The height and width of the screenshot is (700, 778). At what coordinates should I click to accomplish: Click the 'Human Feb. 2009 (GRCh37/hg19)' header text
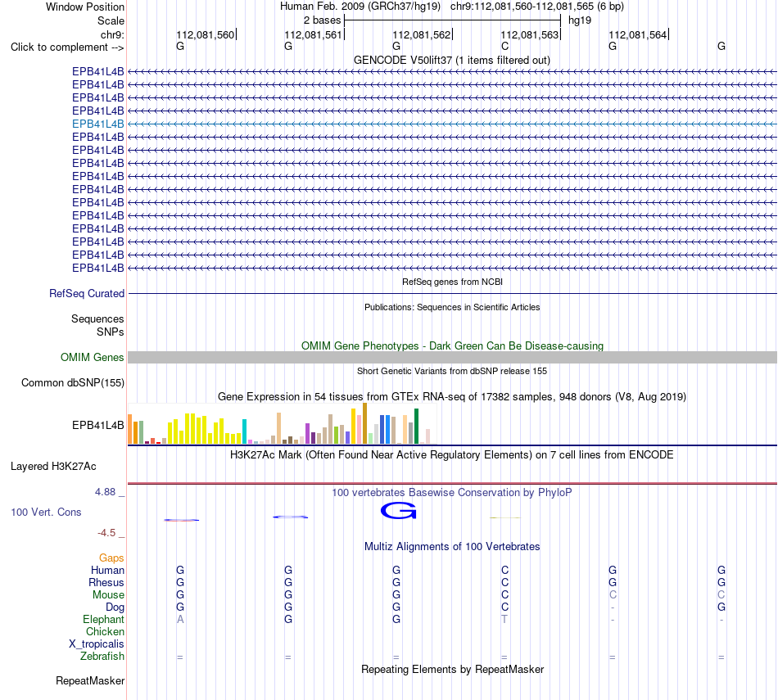[x=360, y=7]
